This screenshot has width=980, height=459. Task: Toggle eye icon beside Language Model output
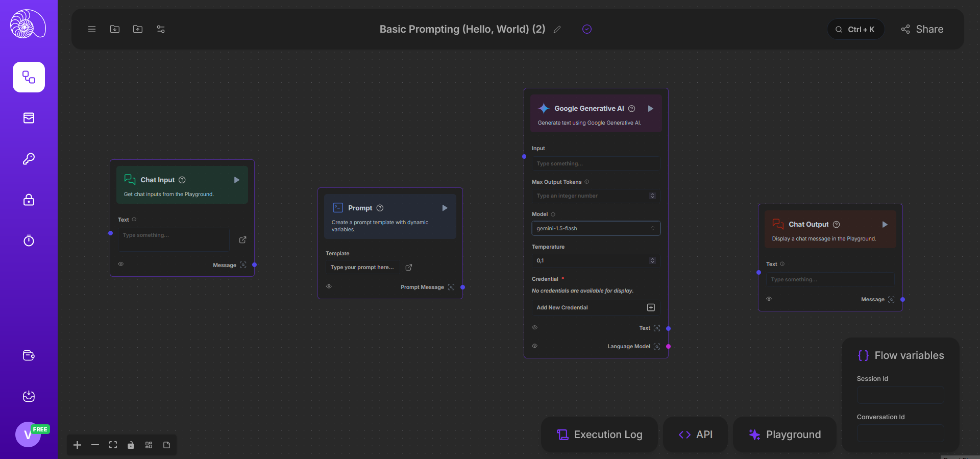[x=534, y=346]
